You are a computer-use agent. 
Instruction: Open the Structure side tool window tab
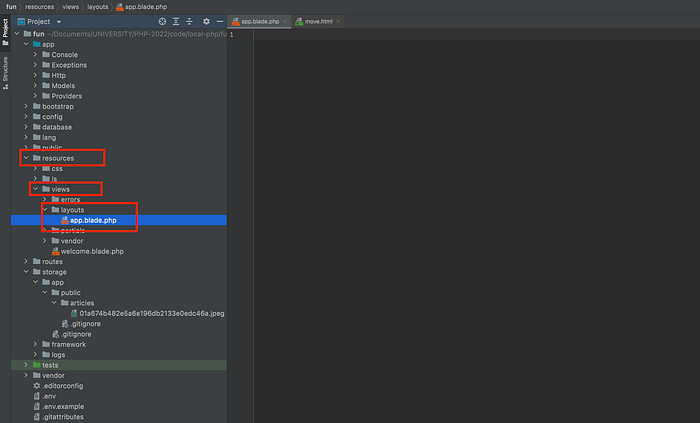click(x=5, y=73)
